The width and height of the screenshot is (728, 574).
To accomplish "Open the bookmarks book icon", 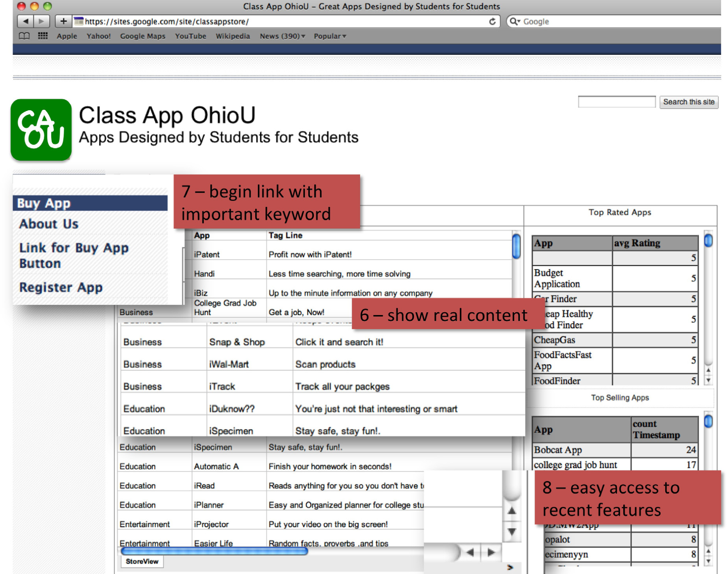I will point(24,36).
